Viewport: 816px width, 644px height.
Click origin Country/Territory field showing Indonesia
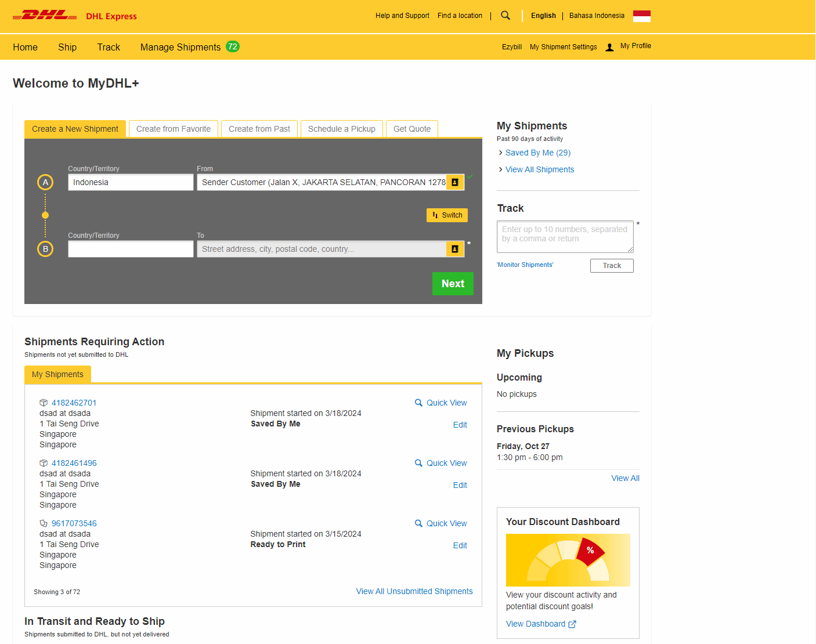131,182
